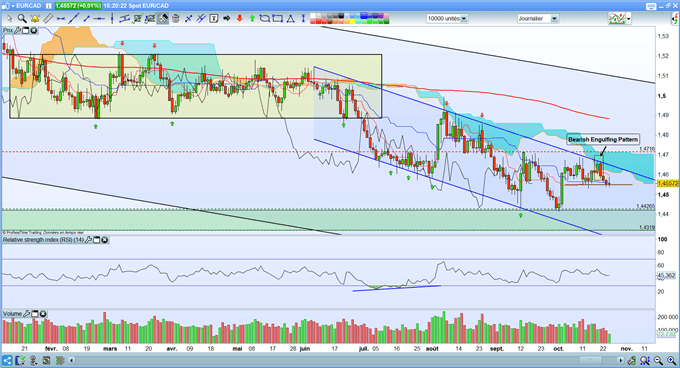Expand the chart style dropdown arrow
Image resolution: width=680 pixels, height=368 pixels.
coord(628,19)
